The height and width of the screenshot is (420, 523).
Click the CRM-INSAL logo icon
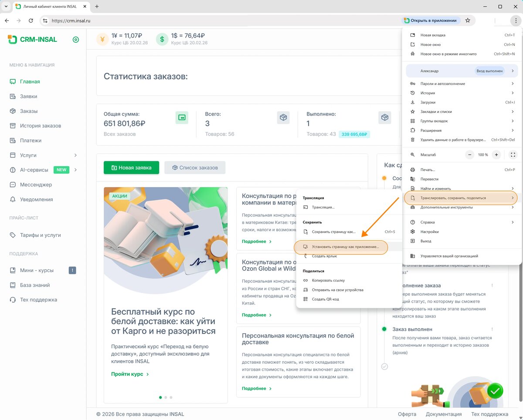click(13, 39)
